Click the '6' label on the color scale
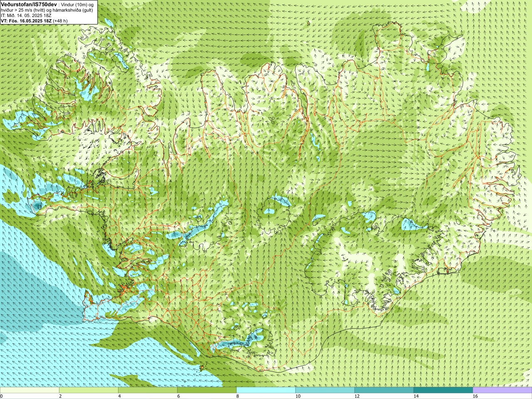Screen dimensions: 532x399 point(178,396)
